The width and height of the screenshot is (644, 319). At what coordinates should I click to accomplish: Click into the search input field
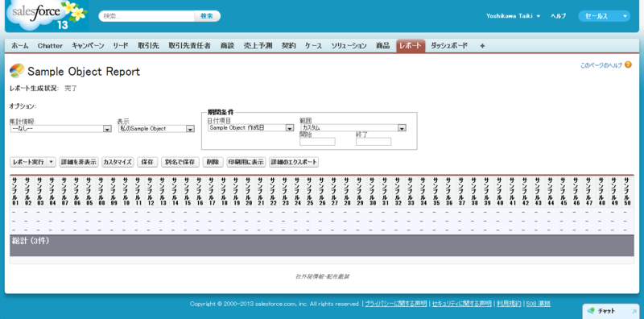(x=147, y=16)
